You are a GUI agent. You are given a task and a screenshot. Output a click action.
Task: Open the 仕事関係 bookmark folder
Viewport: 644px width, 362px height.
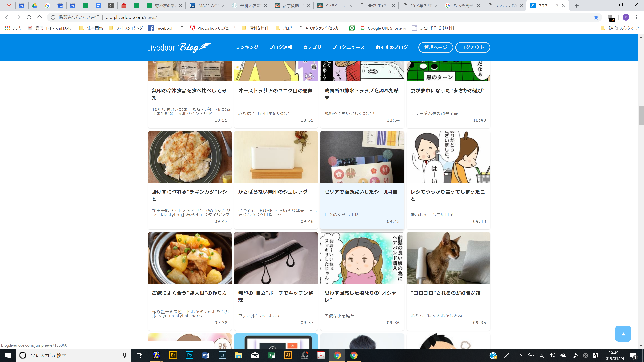coord(91,28)
